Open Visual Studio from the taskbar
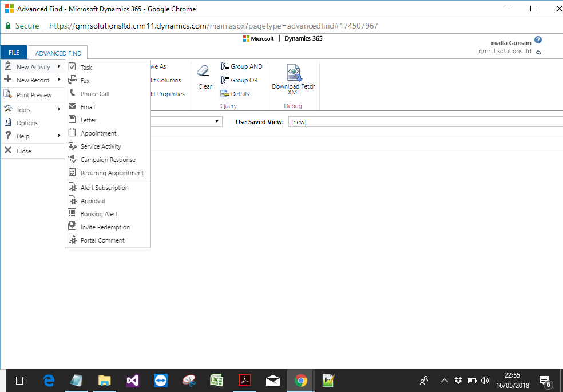The height and width of the screenshot is (392, 563). pyautogui.click(x=133, y=381)
